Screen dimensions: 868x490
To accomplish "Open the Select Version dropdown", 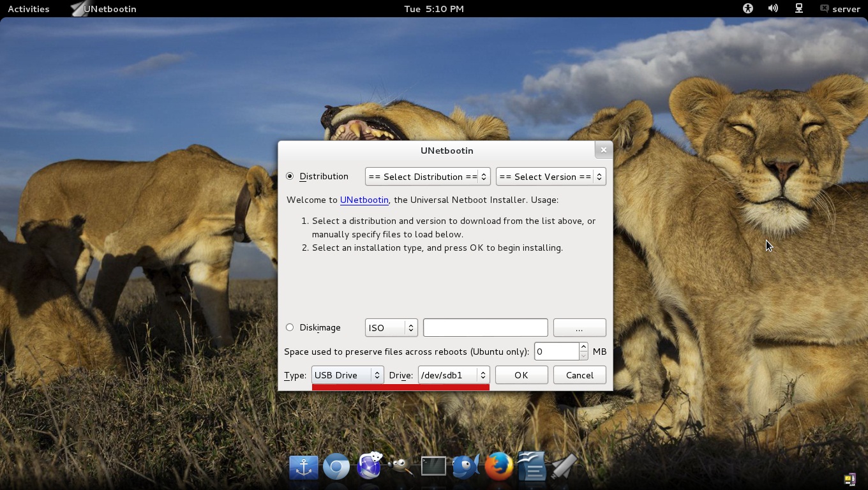I will [x=550, y=177].
